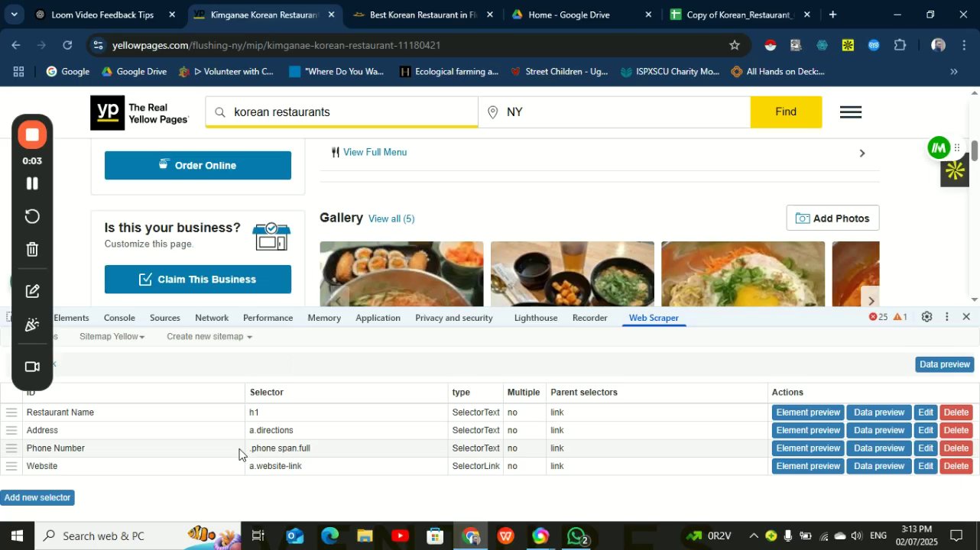Switch to the Network tab

pyautogui.click(x=212, y=318)
